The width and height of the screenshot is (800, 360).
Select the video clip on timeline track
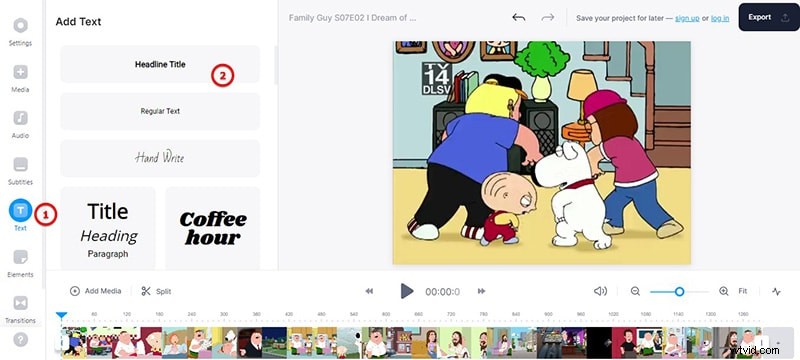coord(411,342)
